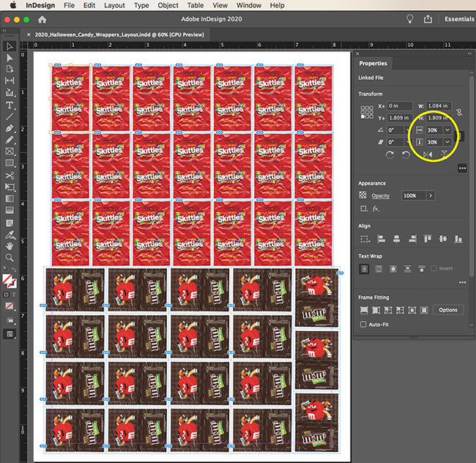Toggle formatting affects container button
Image resolution: width=476 pixels, height=463 pixels.
click(x=6, y=295)
